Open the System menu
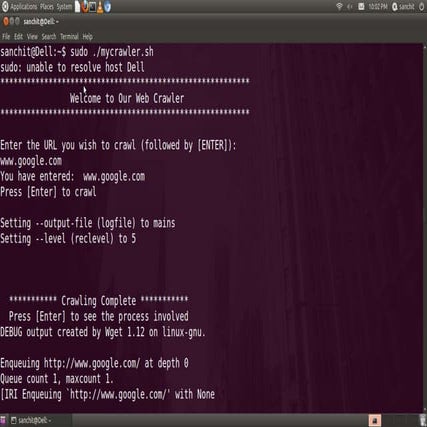The width and height of the screenshot is (427, 427). [x=64, y=7]
